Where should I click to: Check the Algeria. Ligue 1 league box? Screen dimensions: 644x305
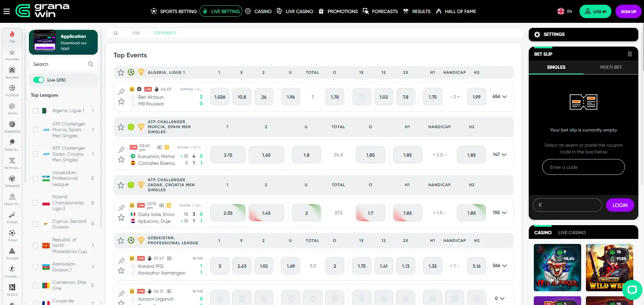(x=36, y=111)
